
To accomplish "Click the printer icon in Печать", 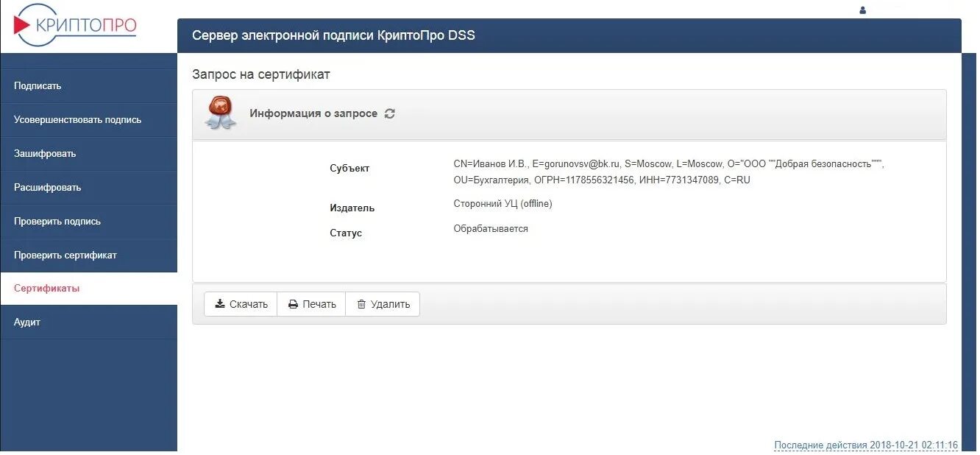I will point(293,304).
